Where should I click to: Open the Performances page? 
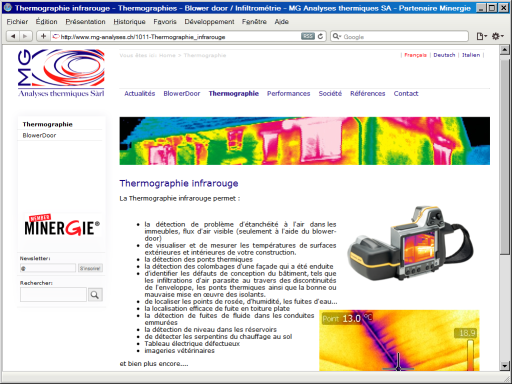(289, 94)
